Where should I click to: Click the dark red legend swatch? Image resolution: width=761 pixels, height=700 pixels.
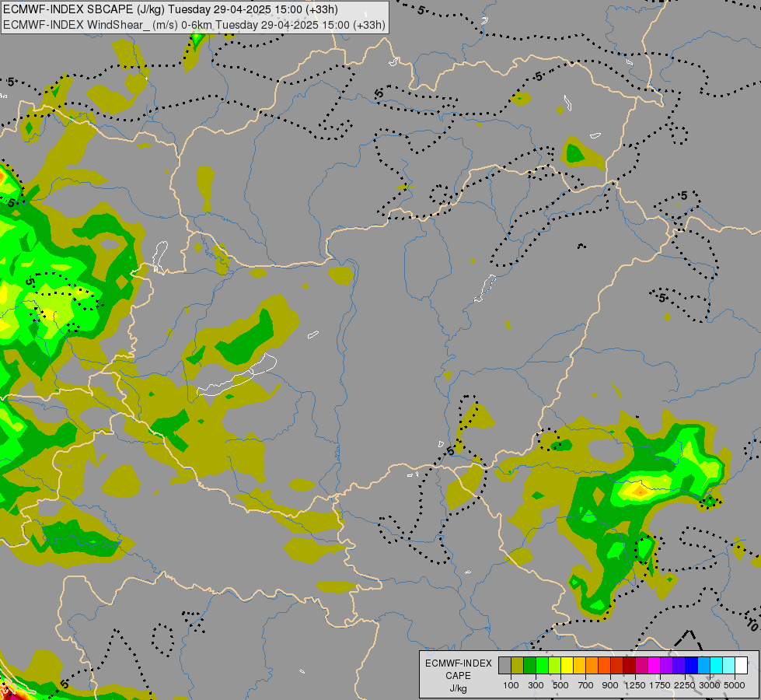(x=630, y=666)
